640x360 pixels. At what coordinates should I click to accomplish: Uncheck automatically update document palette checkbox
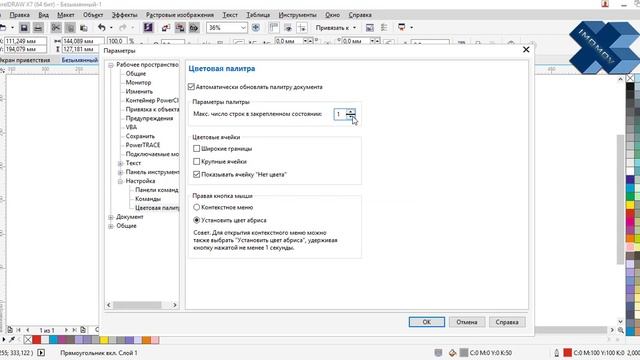tap(191, 87)
